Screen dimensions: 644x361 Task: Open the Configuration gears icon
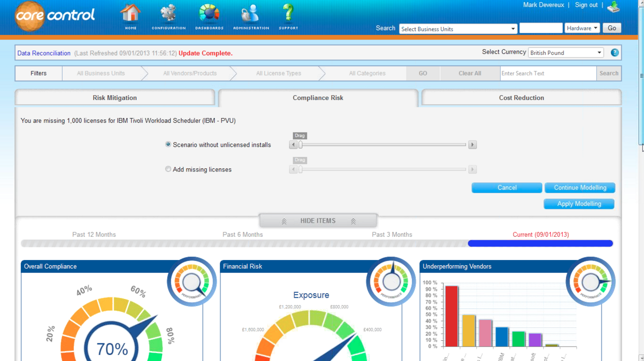click(169, 16)
